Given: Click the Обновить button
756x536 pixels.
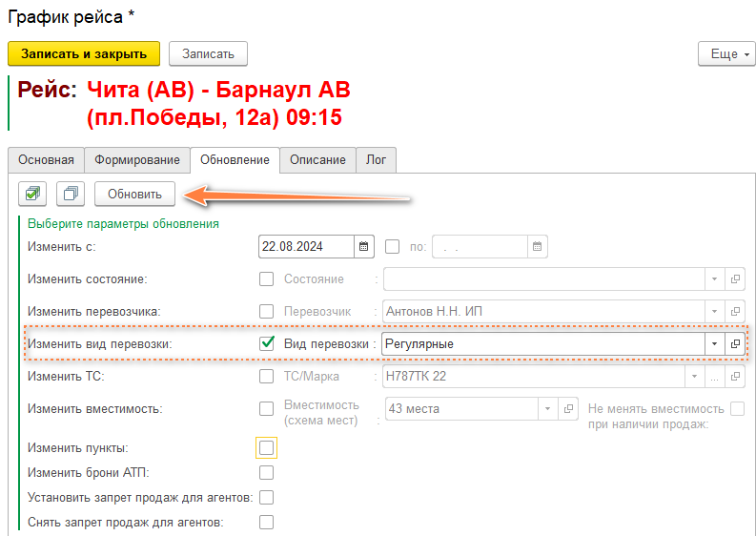Looking at the screenshot, I should (x=134, y=194).
